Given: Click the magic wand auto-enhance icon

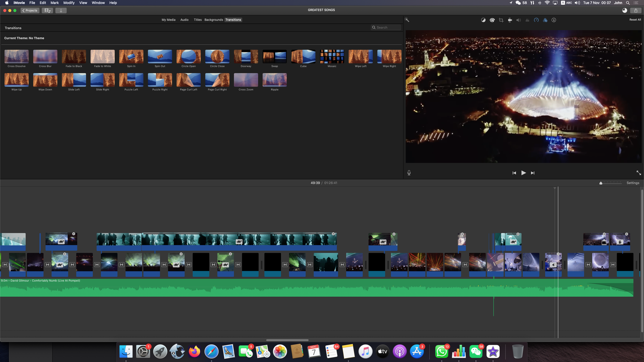Looking at the screenshot, I should 407,20.
